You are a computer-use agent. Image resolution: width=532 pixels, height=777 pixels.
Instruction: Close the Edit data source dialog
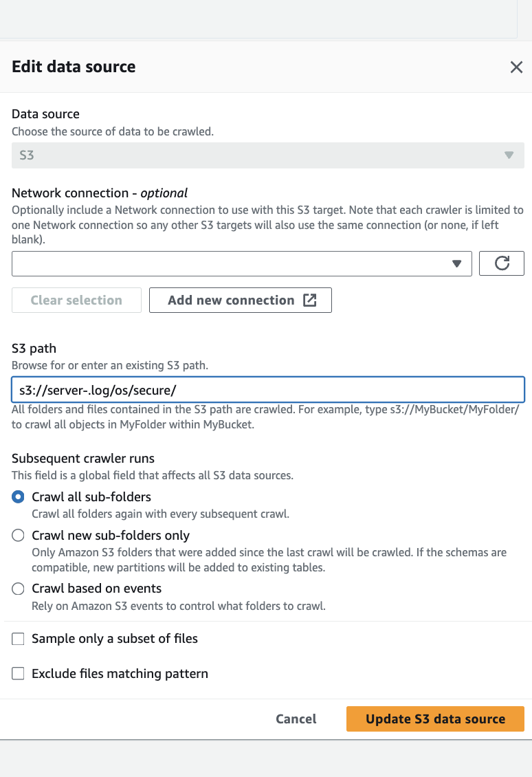coord(516,67)
